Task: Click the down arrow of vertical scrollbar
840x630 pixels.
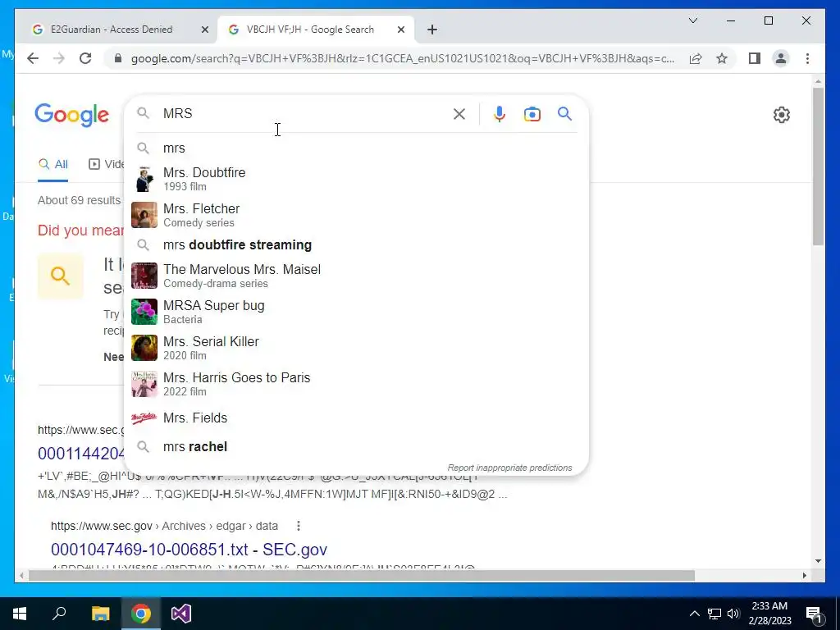Action: tap(818, 561)
